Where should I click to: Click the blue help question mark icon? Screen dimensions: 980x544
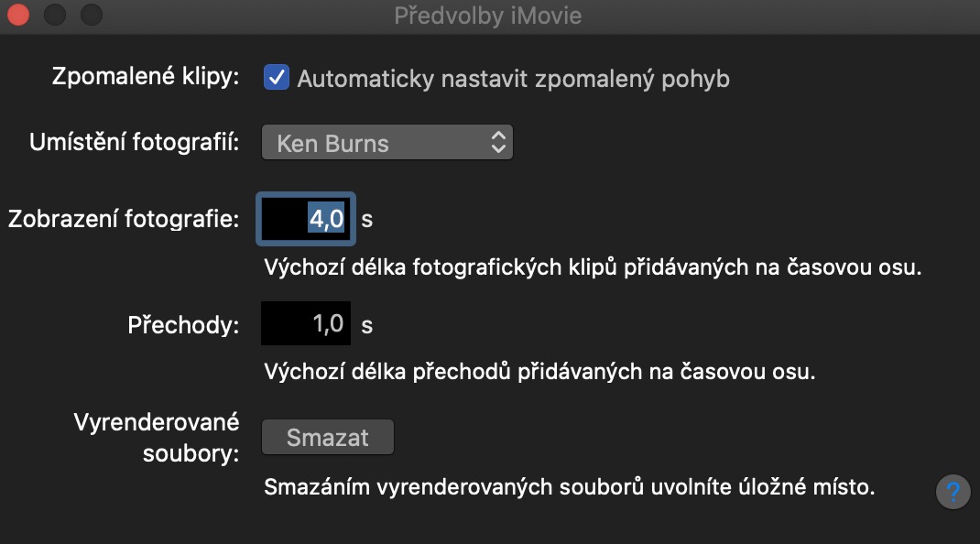pyautogui.click(x=953, y=491)
